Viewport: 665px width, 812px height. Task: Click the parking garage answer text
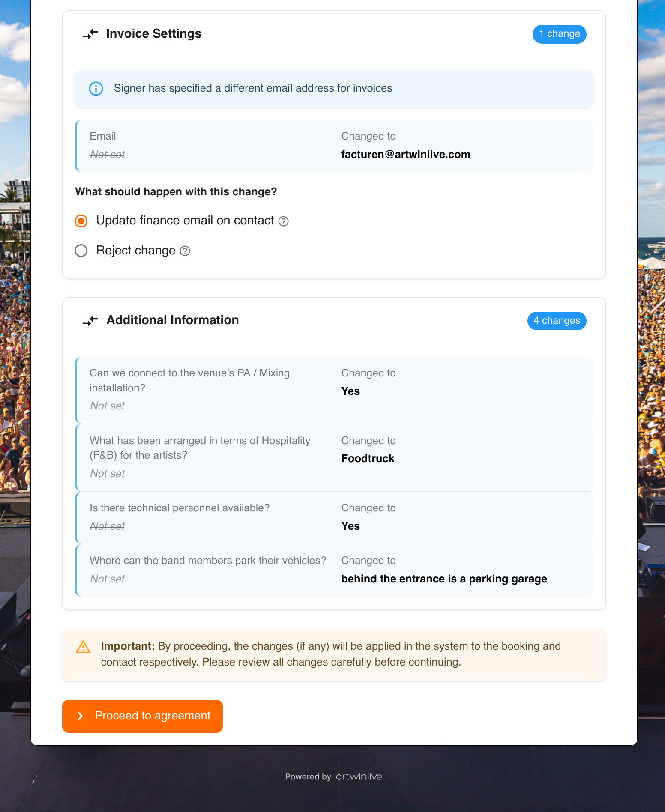444,579
